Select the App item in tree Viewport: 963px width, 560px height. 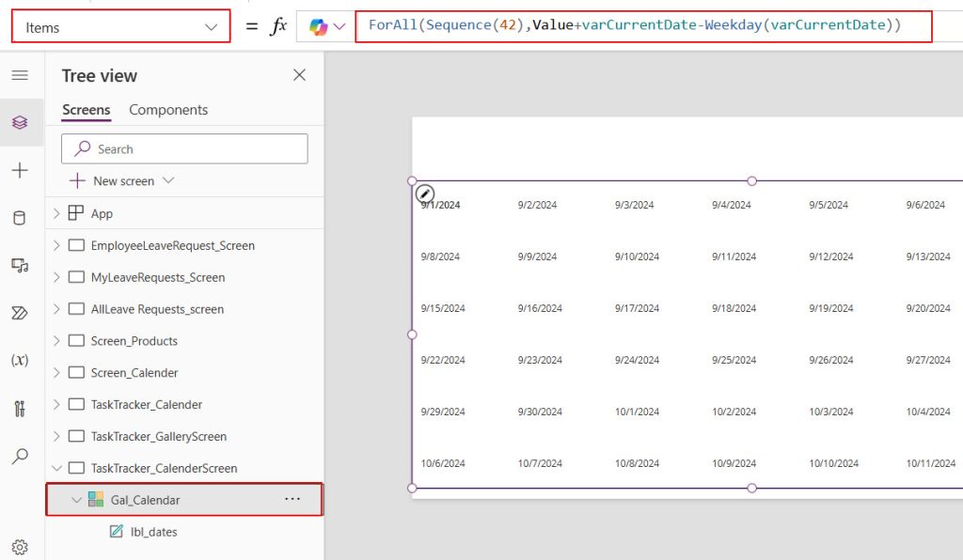tap(102, 213)
